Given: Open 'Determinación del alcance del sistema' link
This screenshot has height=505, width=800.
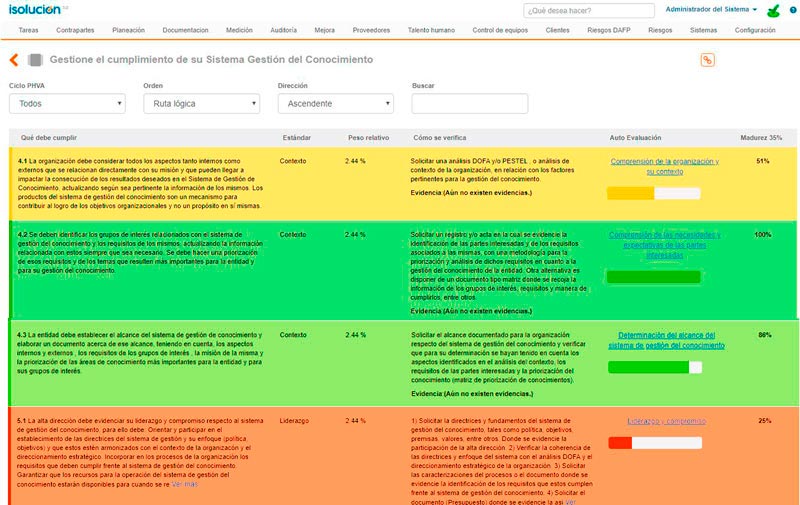Looking at the screenshot, I should pyautogui.click(x=666, y=340).
